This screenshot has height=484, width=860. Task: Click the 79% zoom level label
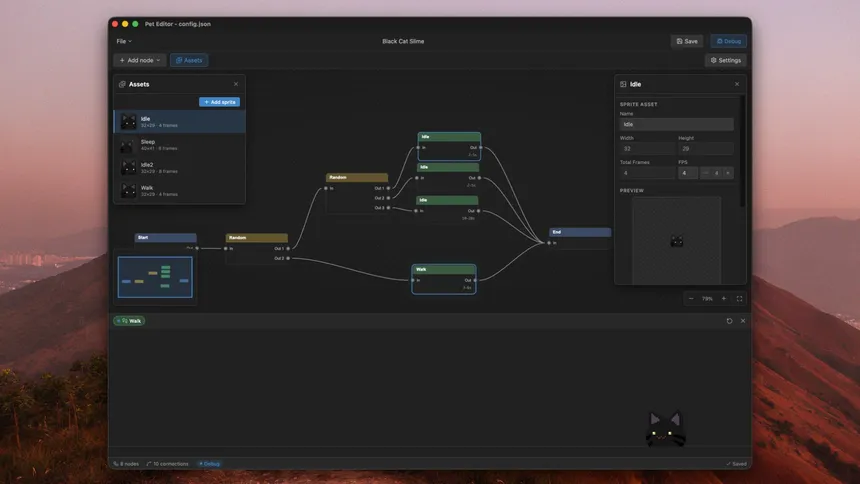[707, 299]
